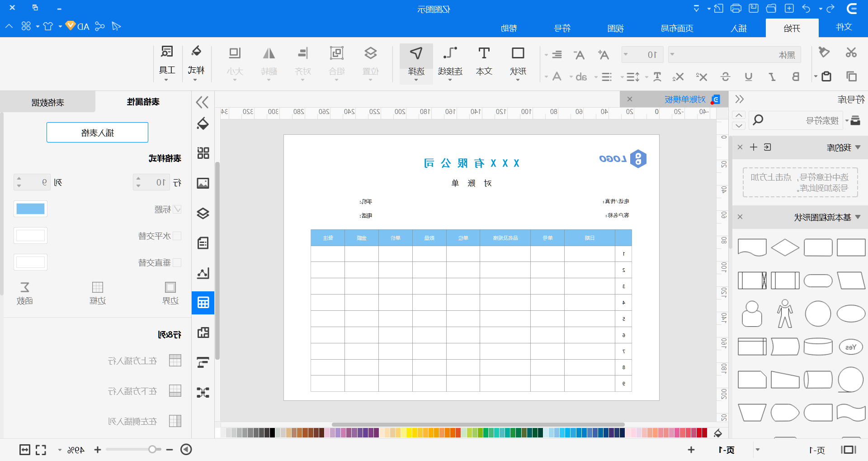Image resolution: width=868 pixels, height=461 pixels.
Task: Open the font size 10 dropdown
Action: (x=626, y=54)
